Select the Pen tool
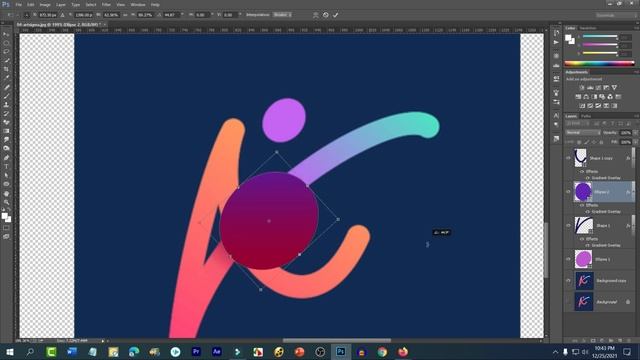The image size is (640, 360). click(x=6, y=158)
